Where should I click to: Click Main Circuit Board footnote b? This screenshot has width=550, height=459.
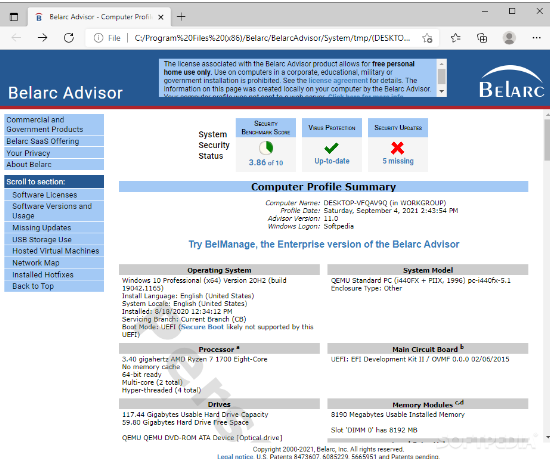pyautogui.click(x=462, y=347)
